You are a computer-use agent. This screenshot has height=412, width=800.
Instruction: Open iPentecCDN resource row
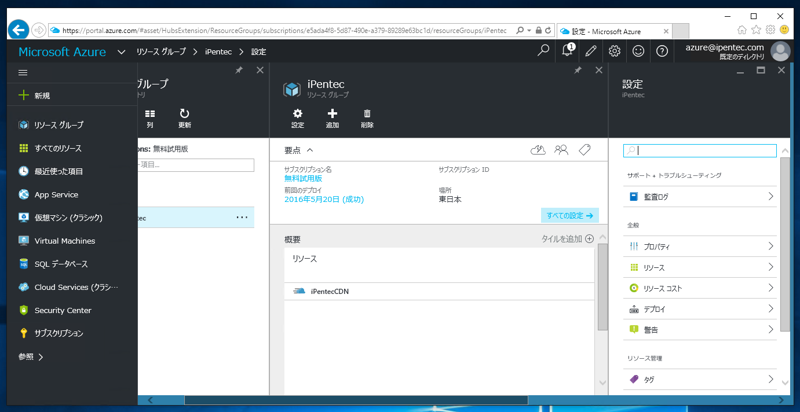[x=439, y=292]
